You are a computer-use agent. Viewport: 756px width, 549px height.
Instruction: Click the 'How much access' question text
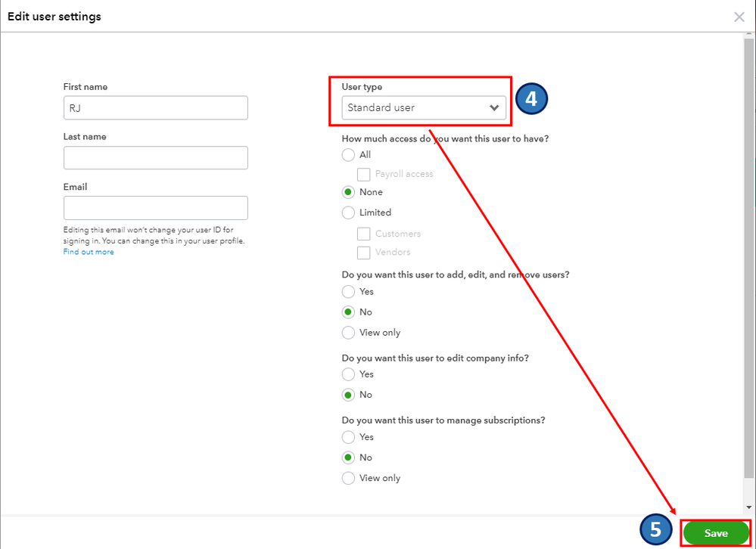coord(445,138)
